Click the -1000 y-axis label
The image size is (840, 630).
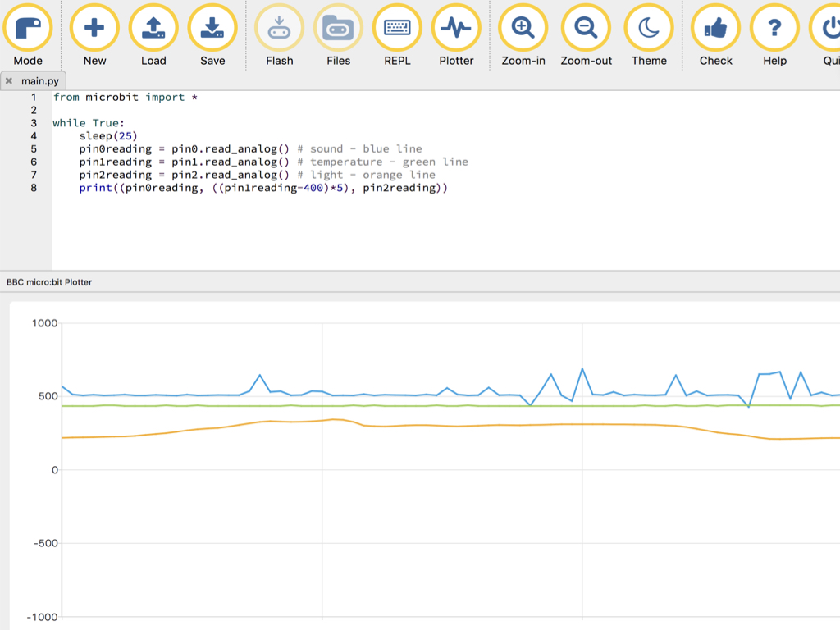[42, 617]
